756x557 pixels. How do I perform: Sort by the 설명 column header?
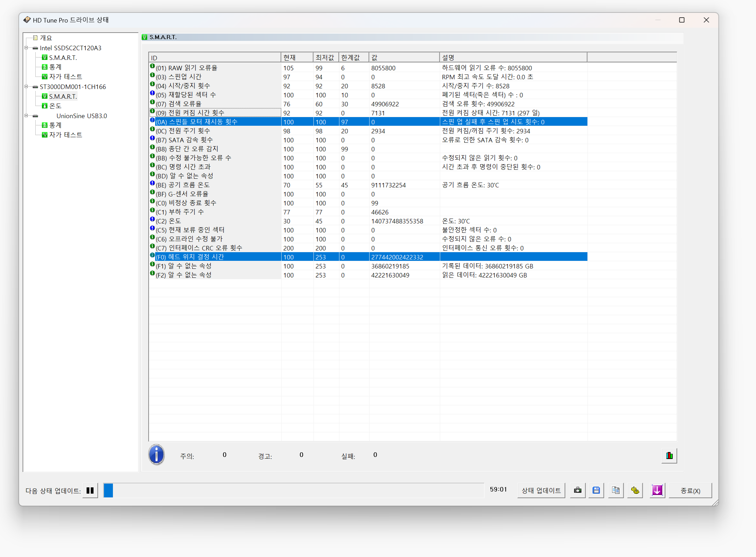[513, 58]
